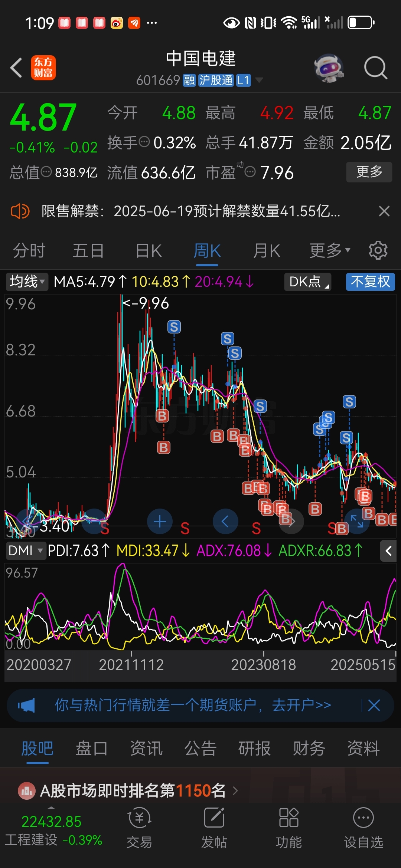This screenshot has height=868, width=401.
Task: Open the 限售解禁 notice text
Action: coord(191,211)
